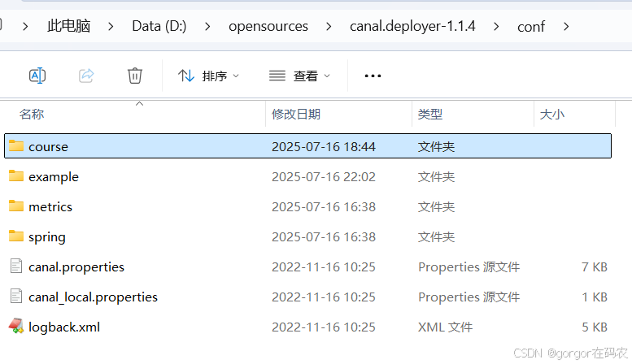Sort by 类型 column header

(430, 115)
